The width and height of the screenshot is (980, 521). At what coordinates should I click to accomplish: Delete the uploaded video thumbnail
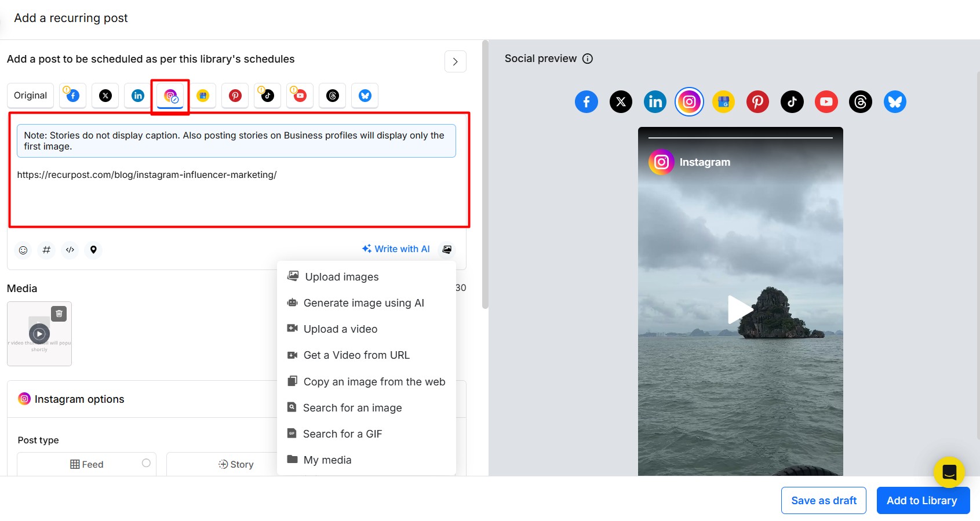coord(59,314)
